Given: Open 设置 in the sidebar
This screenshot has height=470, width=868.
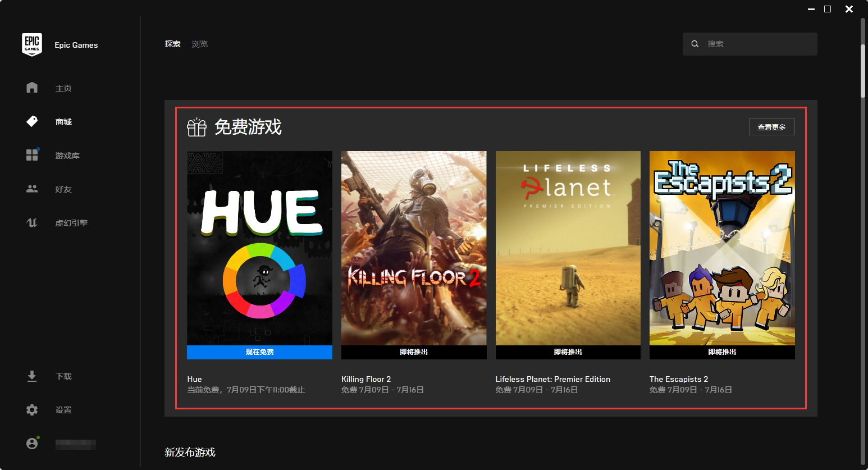Looking at the screenshot, I should pyautogui.click(x=63, y=410).
